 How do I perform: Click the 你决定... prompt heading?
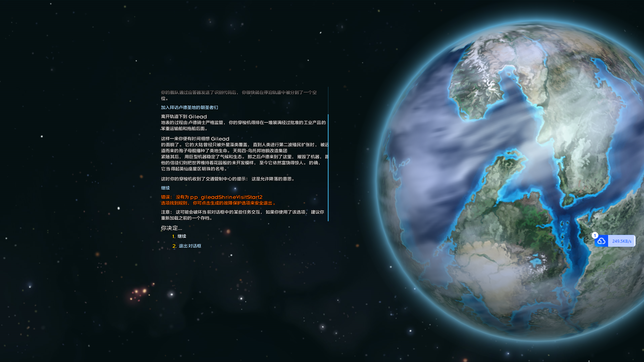click(x=171, y=228)
